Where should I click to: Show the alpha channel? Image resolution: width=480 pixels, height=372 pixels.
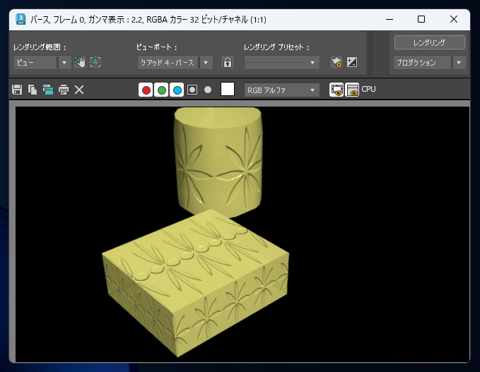[192, 90]
